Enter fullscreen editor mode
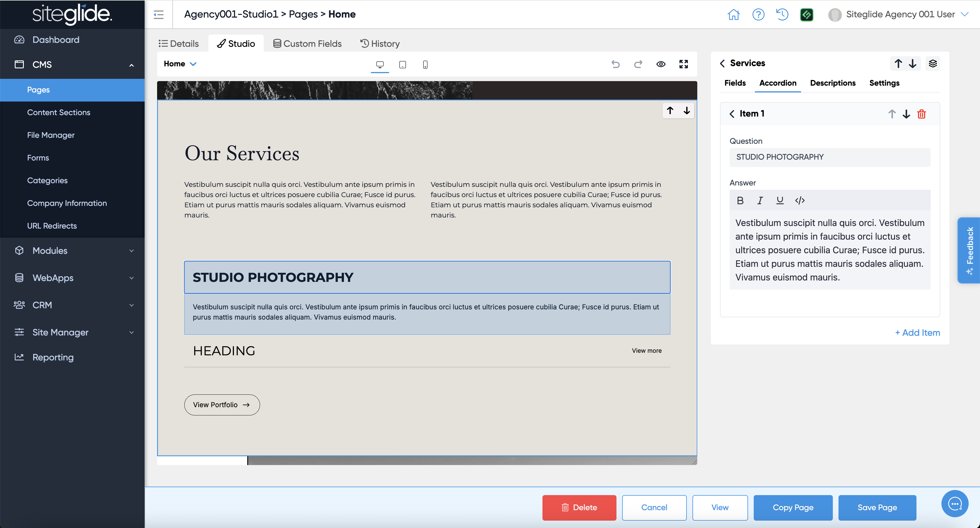The height and width of the screenshot is (528, 980). [x=683, y=64]
